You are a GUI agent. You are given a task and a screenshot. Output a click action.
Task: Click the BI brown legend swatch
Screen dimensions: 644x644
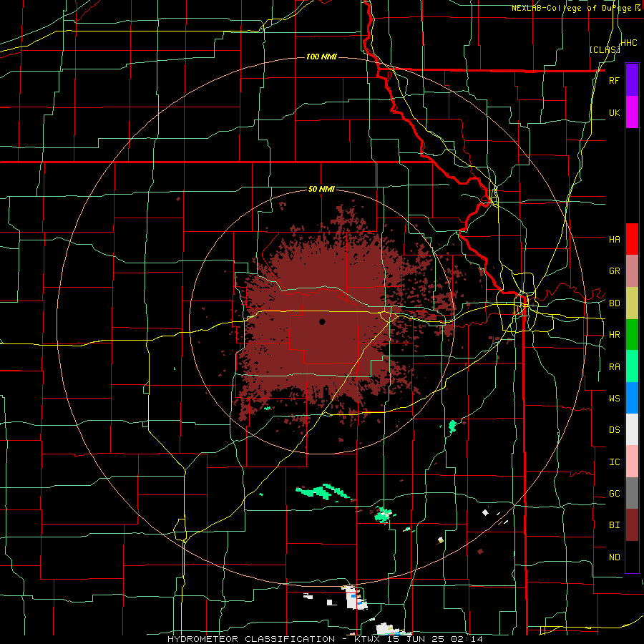point(632,525)
